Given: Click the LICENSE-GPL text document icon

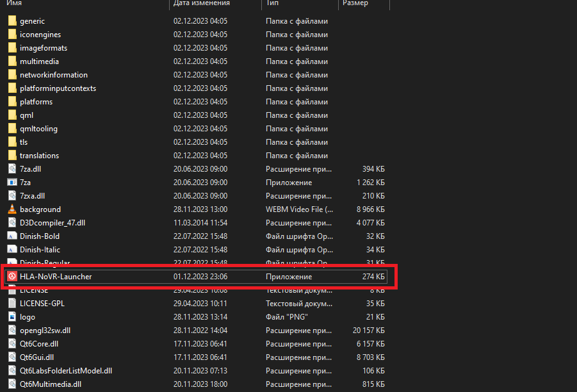Looking at the screenshot, I should click(x=12, y=304).
